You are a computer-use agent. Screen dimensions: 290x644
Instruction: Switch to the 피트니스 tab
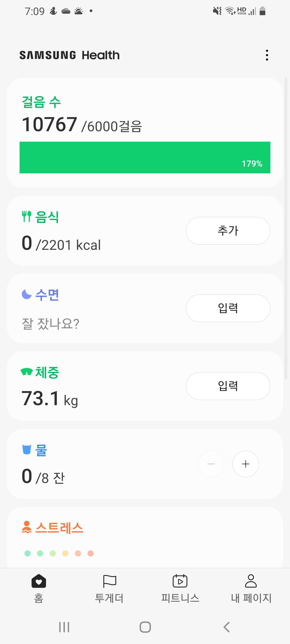pyautogui.click(x=180, y=588)
